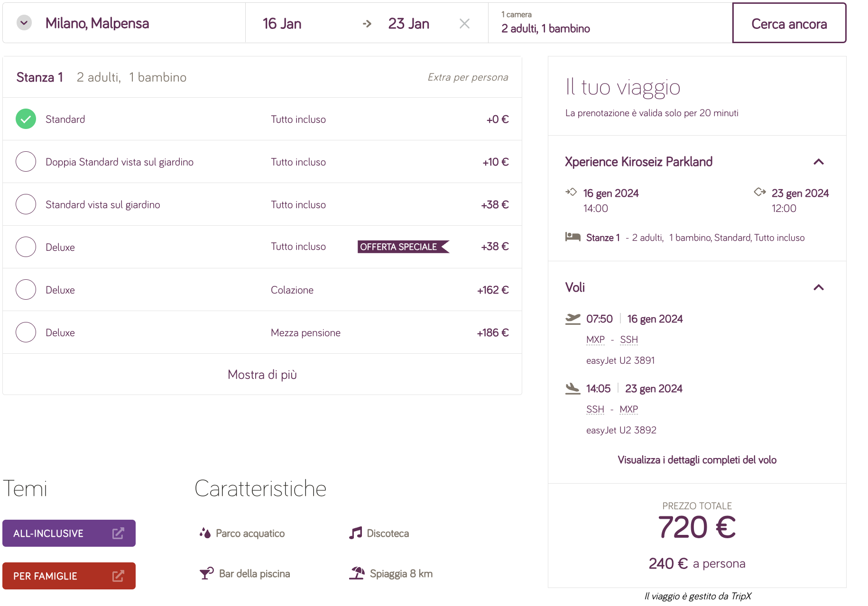The width and height of the screenshot is (868, 606).
Task: Click the Cerca ancora button
Action: (x=789, y=23)
